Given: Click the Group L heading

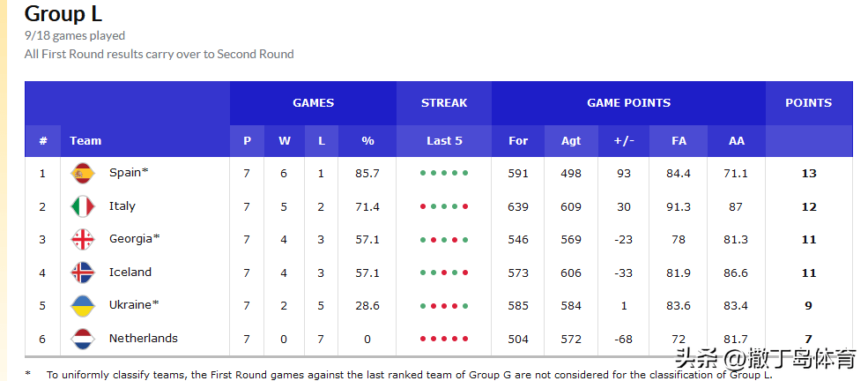Looking at the screenshot, I should point(63,14).
